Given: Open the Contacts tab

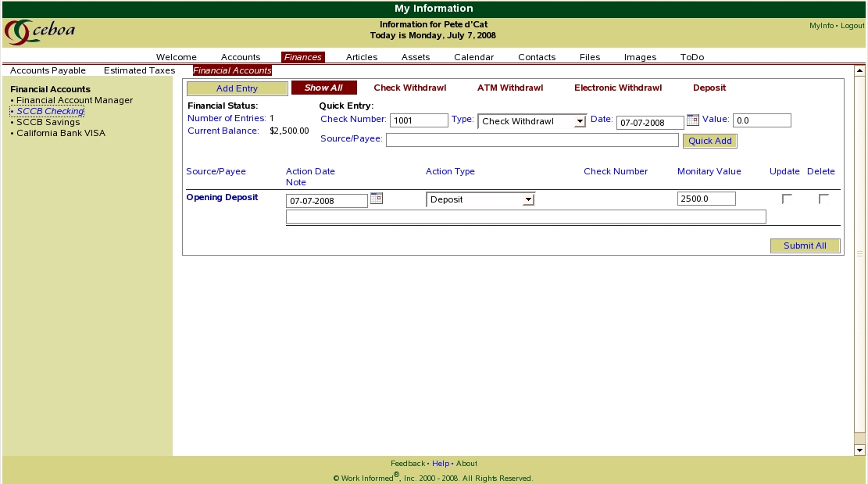Looking at the screenshot, I should pyautogui.click(x=537, y=57).
